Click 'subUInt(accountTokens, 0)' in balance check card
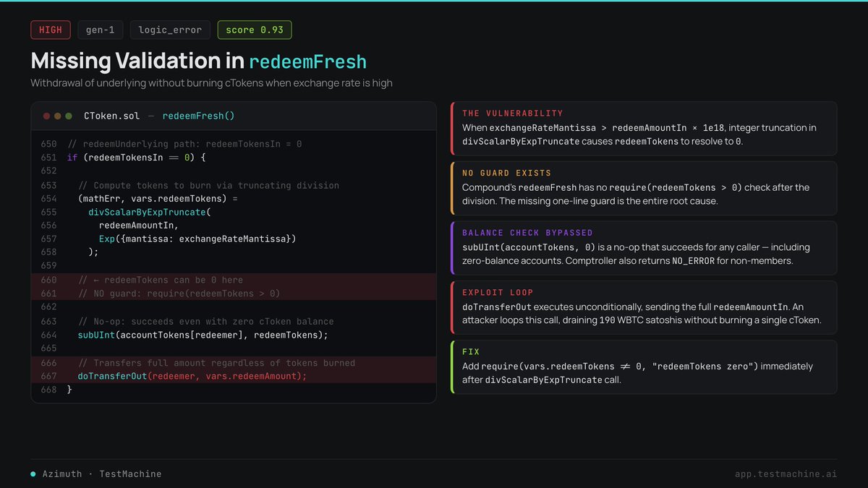The height and width of the screenshot is (488, 868). pos(529,247)
